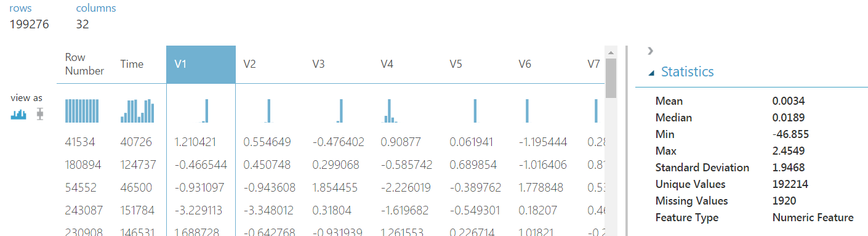
Task: Click cell value -0.931097
Action: pos(199,187)
